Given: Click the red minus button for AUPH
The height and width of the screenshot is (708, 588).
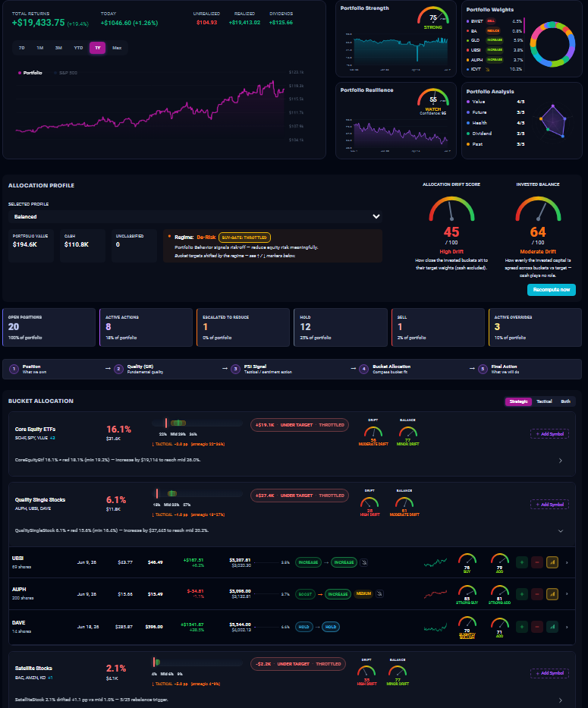Looking at the screenshot, I should tap(537, 593).
